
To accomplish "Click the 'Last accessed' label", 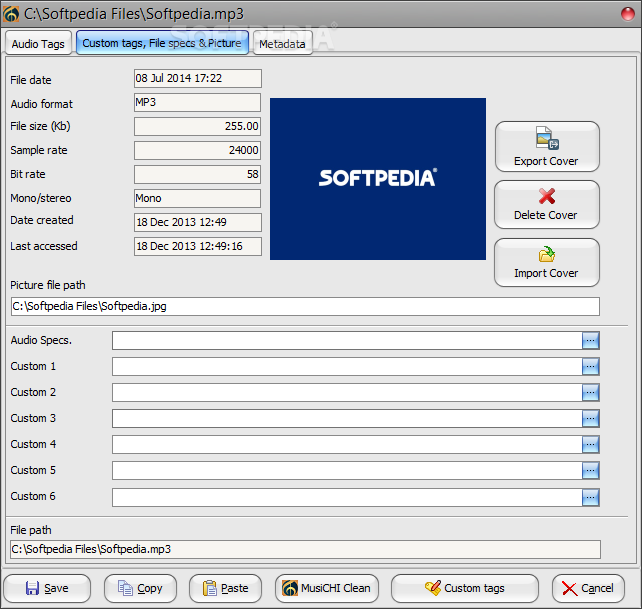I will pos(44,246).
